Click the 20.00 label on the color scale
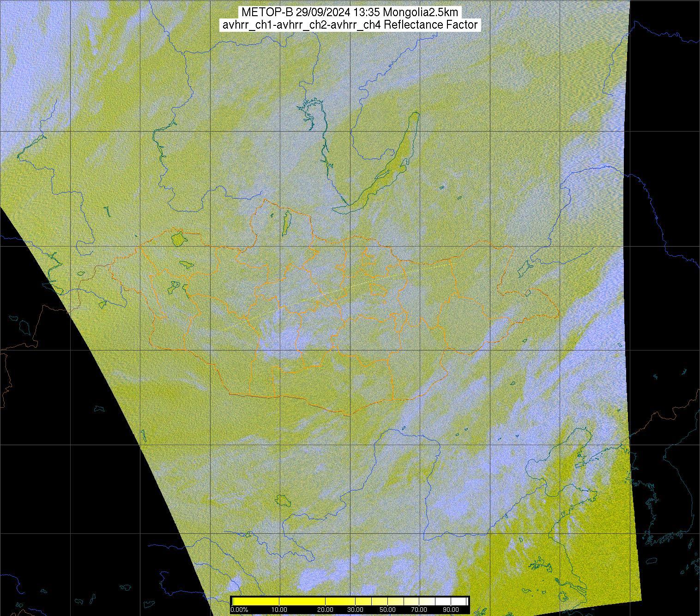This screenshot has height=616, width=700. 326,610
